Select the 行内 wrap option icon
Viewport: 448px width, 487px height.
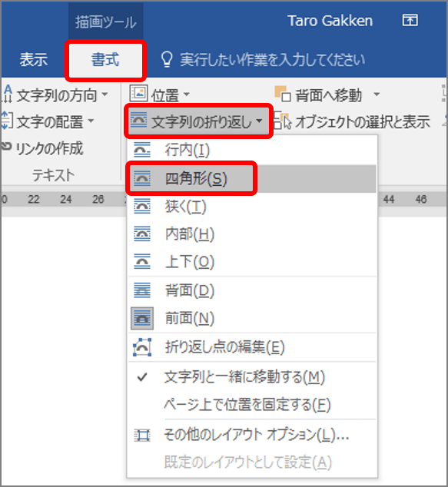click(142, 150)
